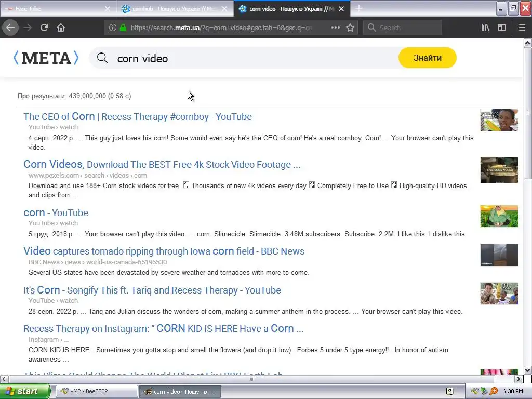The height and width of the screenshot is (399, 532).
Task: Open the 'corn - YouTube' result
Action: pyautogui.click(x=56, y=212)
